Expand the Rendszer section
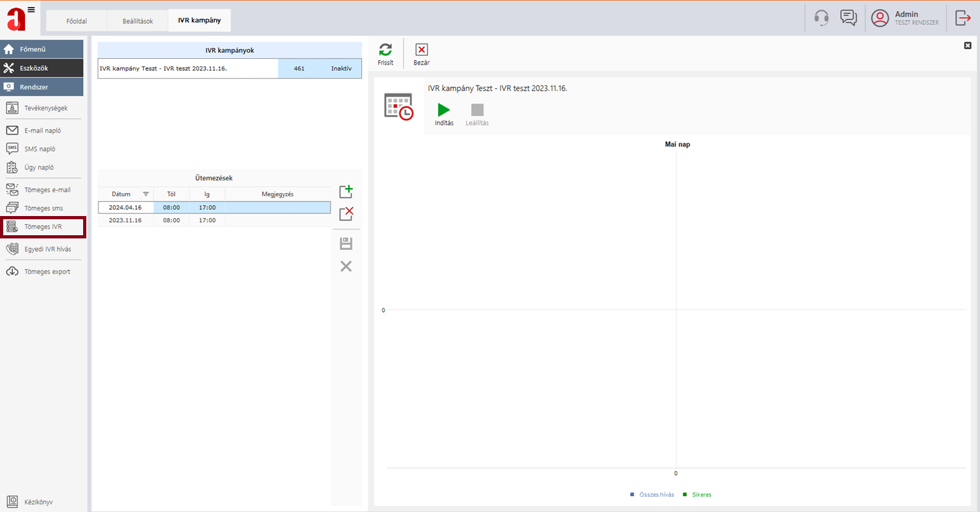Screen dimensions: 980x512 tap(42, 87)
